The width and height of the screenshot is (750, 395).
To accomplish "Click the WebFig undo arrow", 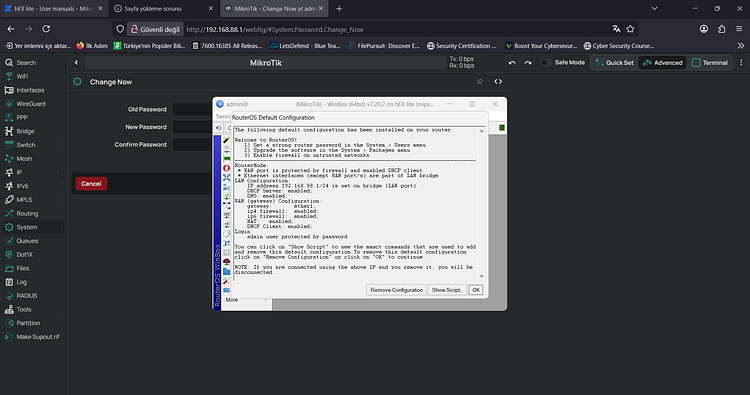I will click(512, 63).
